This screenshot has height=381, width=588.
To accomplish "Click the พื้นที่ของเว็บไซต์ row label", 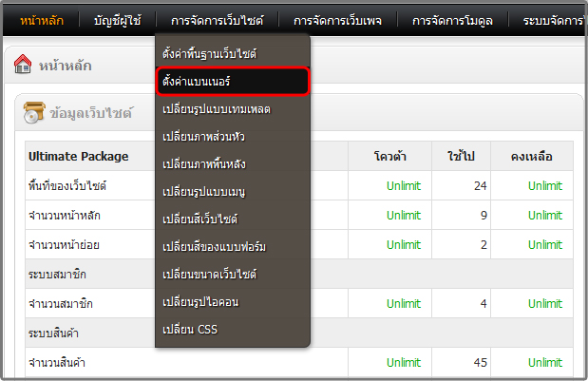I will click(67, 185).
